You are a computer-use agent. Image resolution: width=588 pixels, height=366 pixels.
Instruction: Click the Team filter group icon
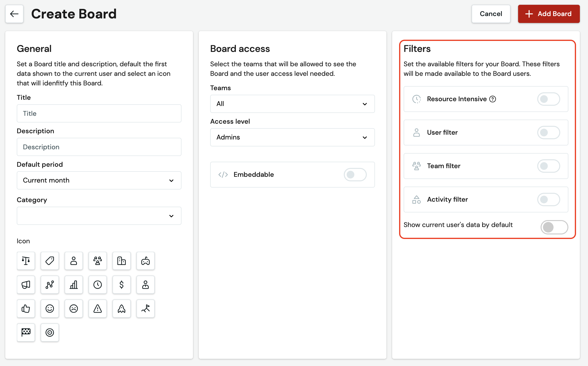coord(417,166)
